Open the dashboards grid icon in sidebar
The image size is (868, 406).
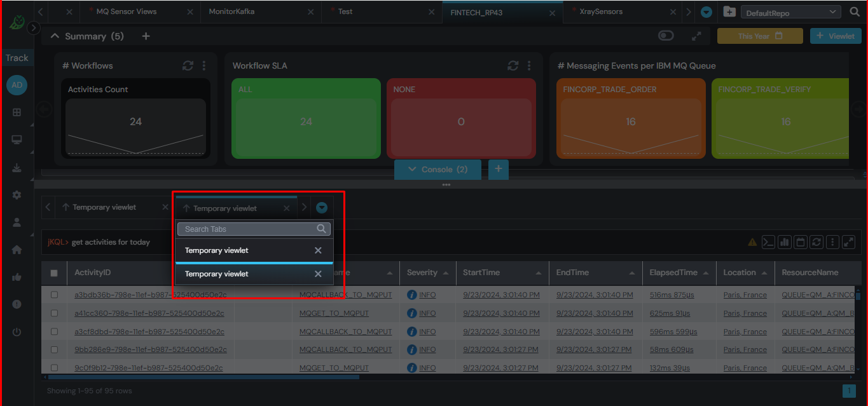coord(17,112)
